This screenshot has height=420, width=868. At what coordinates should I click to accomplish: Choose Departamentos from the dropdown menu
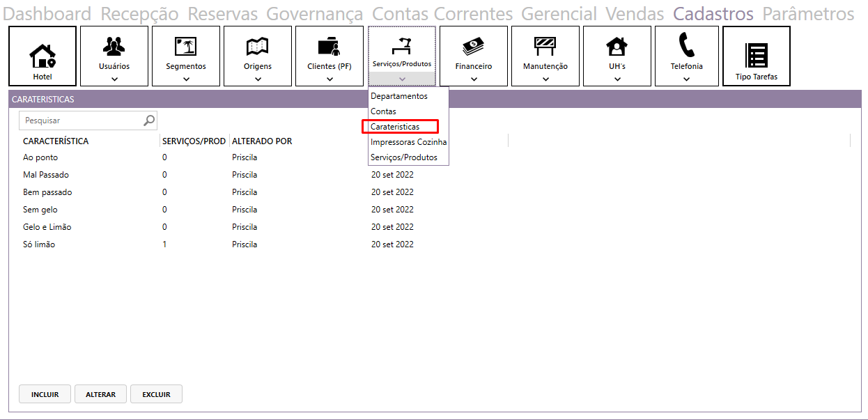click(399, 96)
